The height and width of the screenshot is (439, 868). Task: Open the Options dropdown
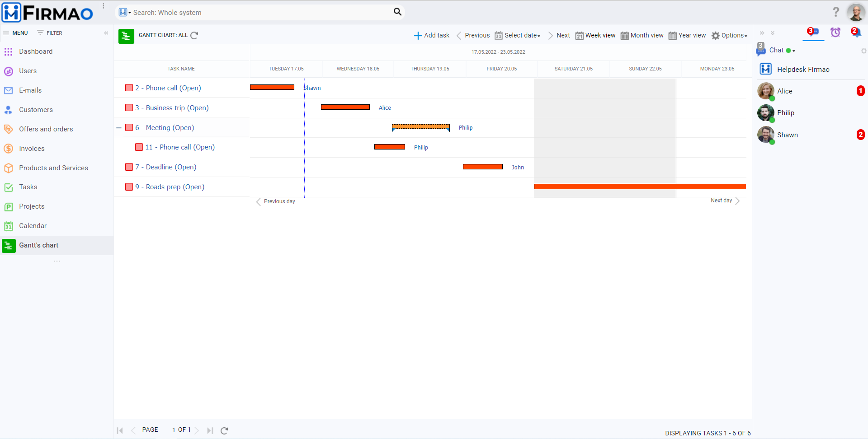(x=729, y=35)
